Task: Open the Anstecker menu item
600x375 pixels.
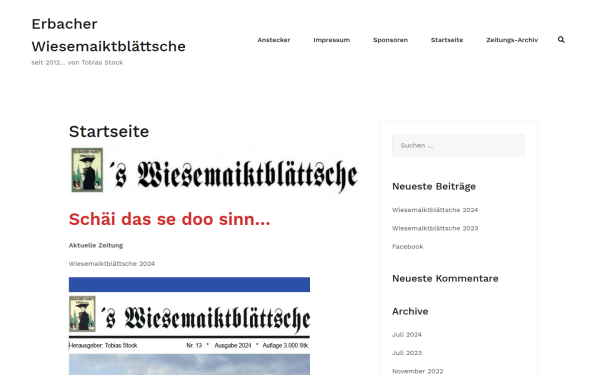Action: (274, 40)
